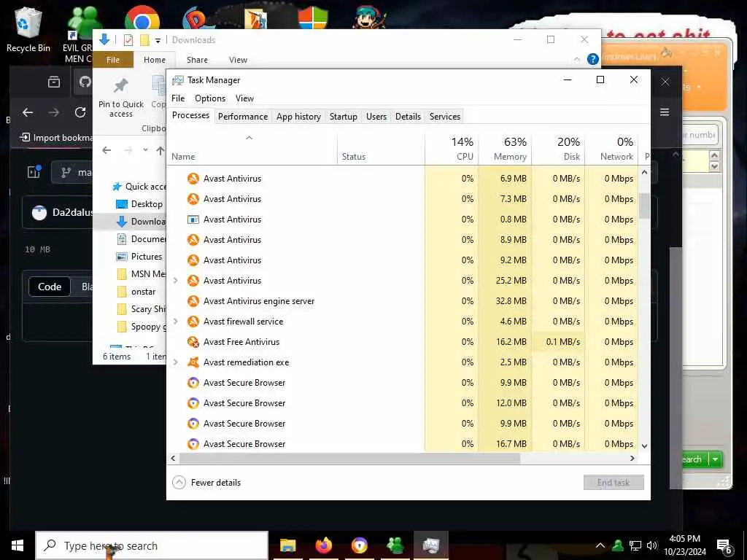Click the taskbar clock showing 4:05 PM
The width and height of the screenshot is (747, 560).
[685, 545]
